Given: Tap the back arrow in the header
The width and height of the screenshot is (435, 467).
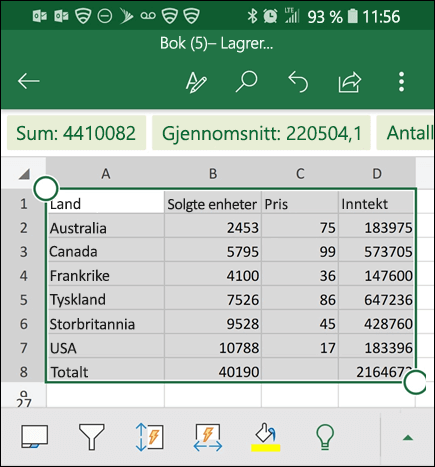Looking at the screenshot, I should (29, 81).
